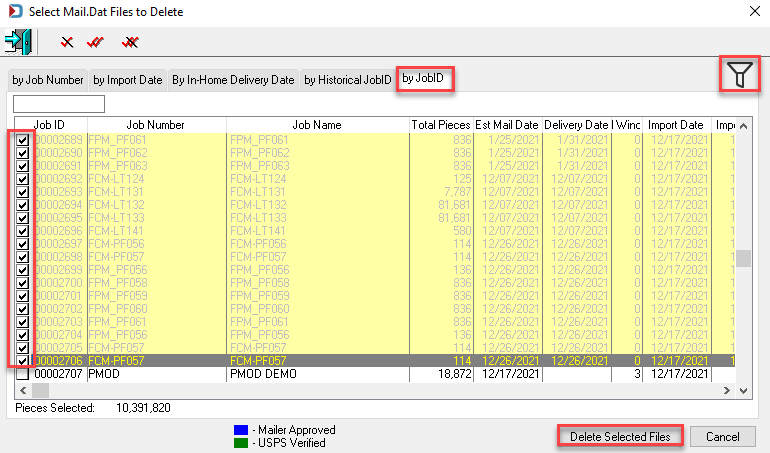Image resolution: width=770 pixels, height=453 pixels.
Task: Click the list's vertical scroll up arrow
Action: click(x=743, y=126)
